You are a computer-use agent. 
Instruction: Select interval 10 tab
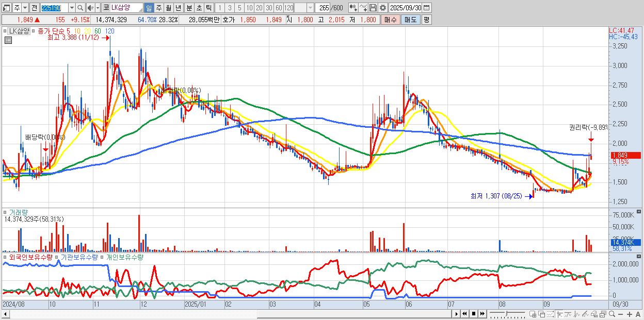(x=249, y=8)
